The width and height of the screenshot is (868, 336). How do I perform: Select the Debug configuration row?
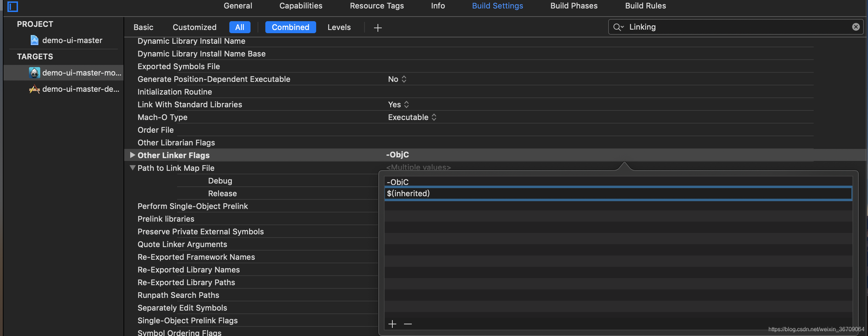click(220, 181)
